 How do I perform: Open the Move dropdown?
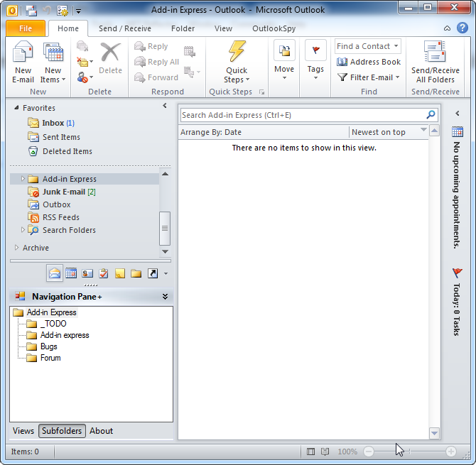pyautogui.click(x=284, y=60)
